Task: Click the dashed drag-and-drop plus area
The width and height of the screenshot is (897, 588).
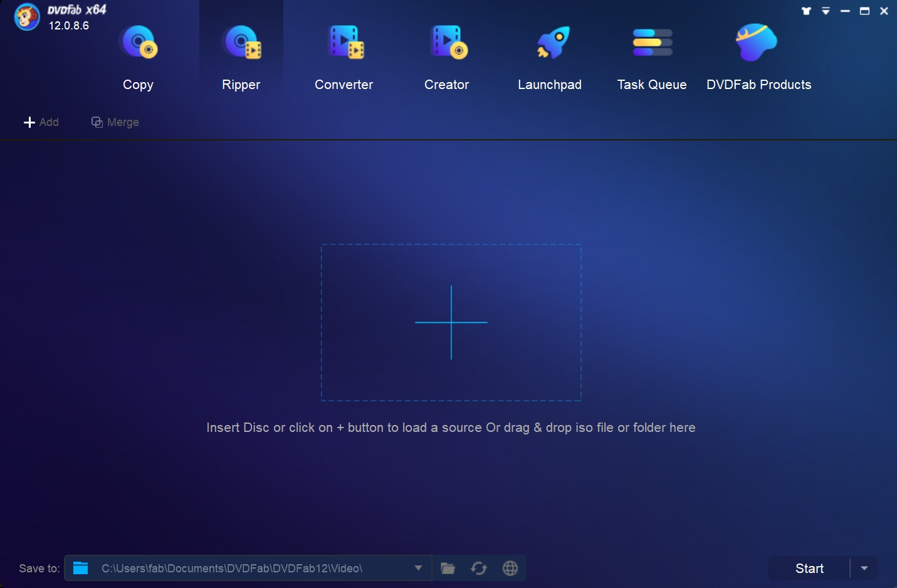Action: click(x=451, y=322)
